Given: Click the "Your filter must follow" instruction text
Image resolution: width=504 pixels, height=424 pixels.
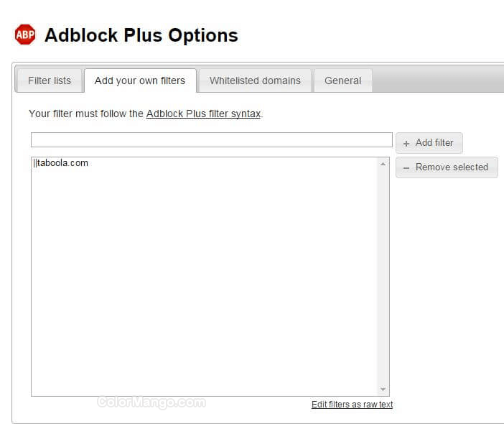Looking at the screenshot, I should (x=86, y=114).
